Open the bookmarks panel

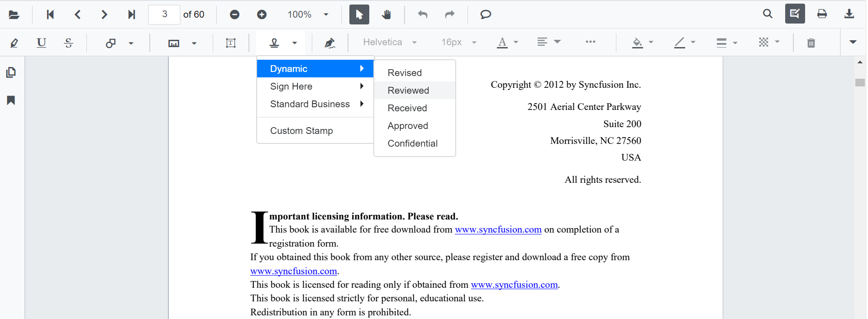[x=11, y=100]
